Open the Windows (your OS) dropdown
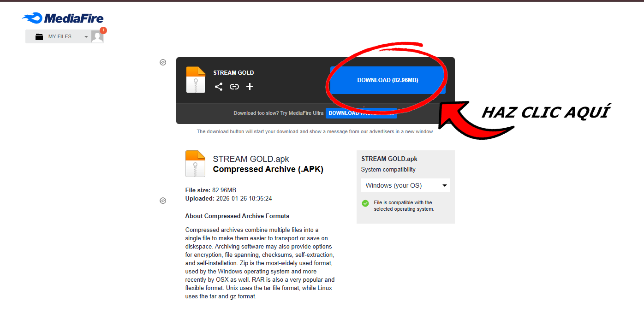This screenshot has height=314, width=644. pyautogui.click(x=405, y=185)
